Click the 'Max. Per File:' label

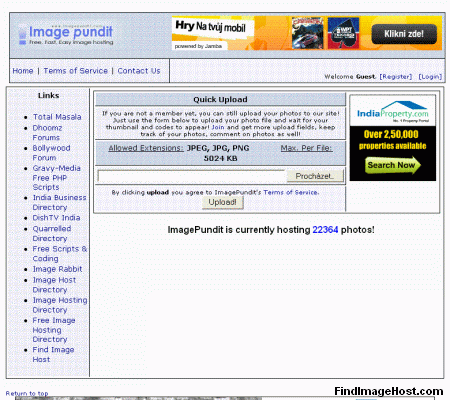point(306,148)
